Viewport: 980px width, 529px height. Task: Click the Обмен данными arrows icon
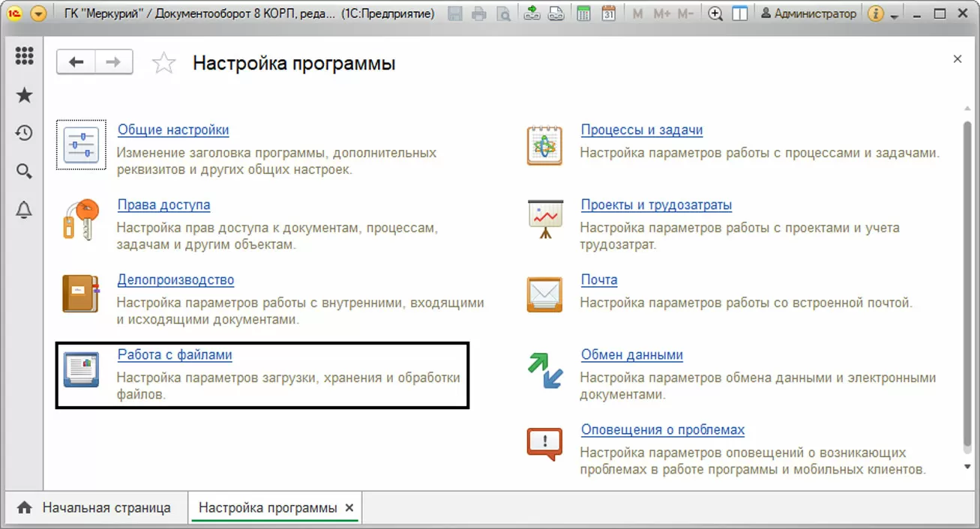[545, 370]
